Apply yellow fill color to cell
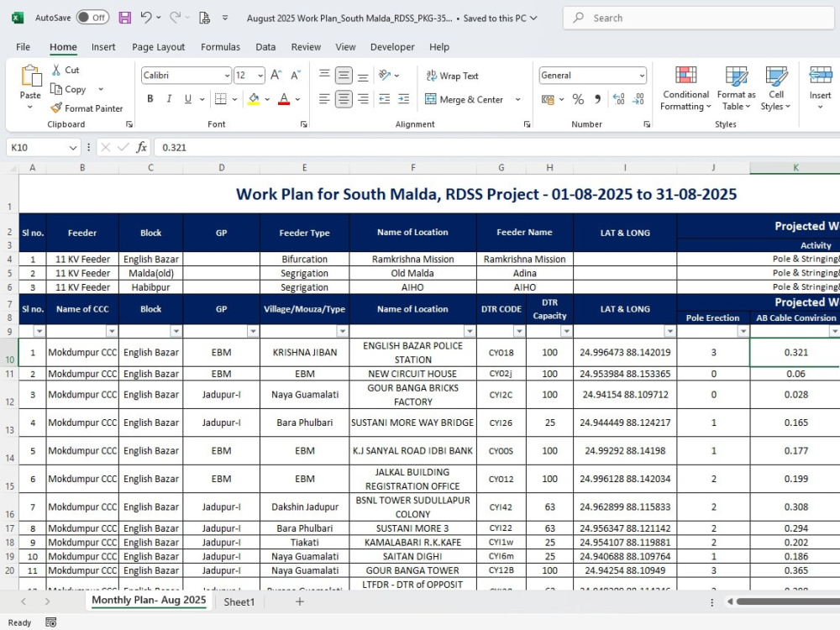This screenshot has width=840, height=630. (x=254, y=99)
